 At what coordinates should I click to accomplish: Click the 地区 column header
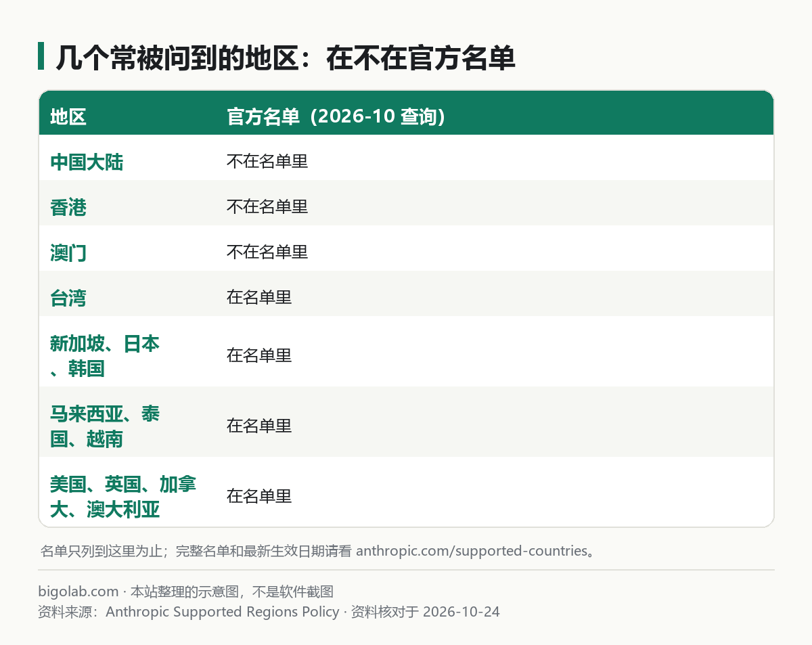click(68, 116)
